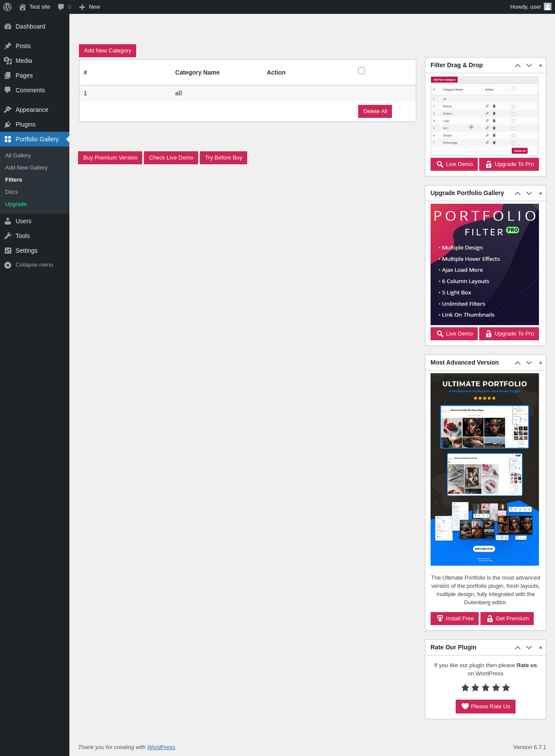
Task: Click Buy Premium Version button
Action: point(110,158)
